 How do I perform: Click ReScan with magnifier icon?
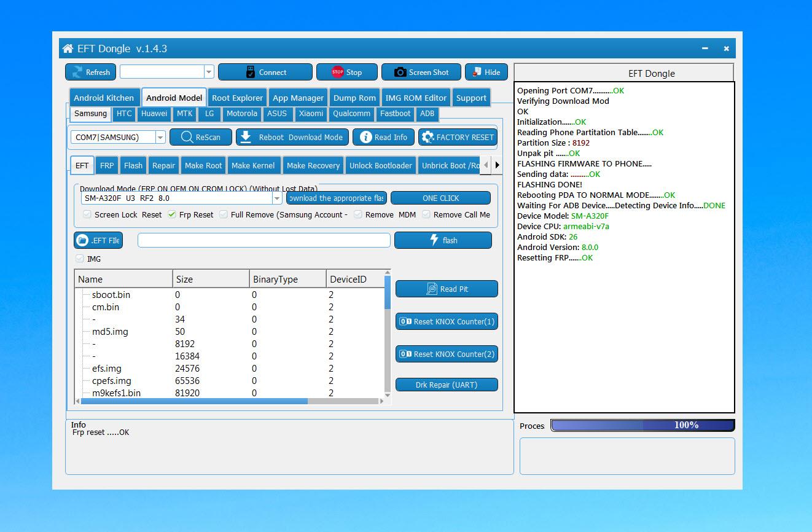coord(201,137)
